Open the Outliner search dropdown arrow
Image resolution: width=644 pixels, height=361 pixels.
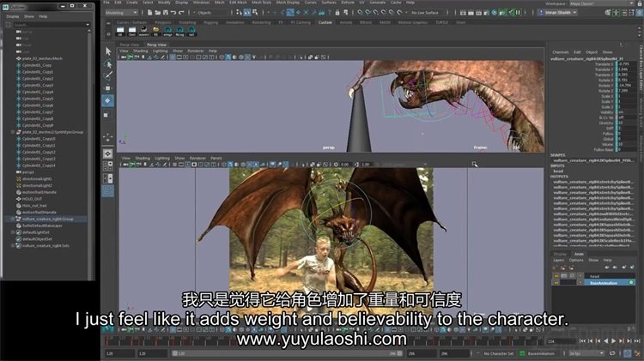coord(88,25)
